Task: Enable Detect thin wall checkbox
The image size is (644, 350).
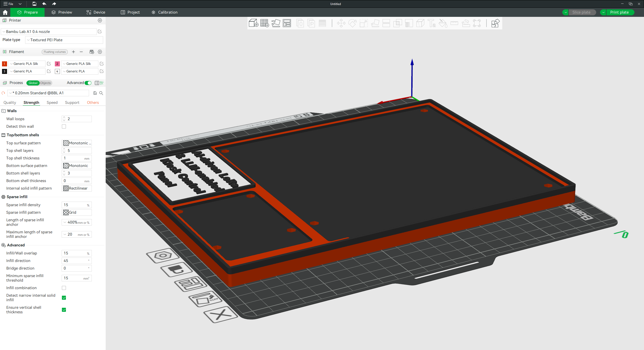Action: coord(64,126)
